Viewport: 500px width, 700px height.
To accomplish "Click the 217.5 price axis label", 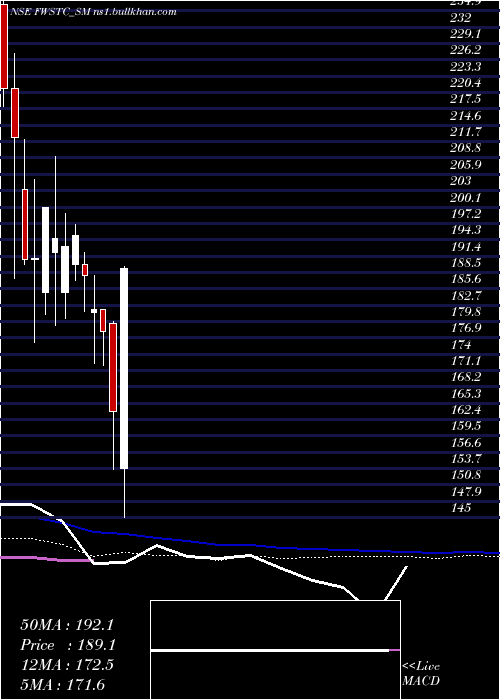I will [x=466, y=100].
